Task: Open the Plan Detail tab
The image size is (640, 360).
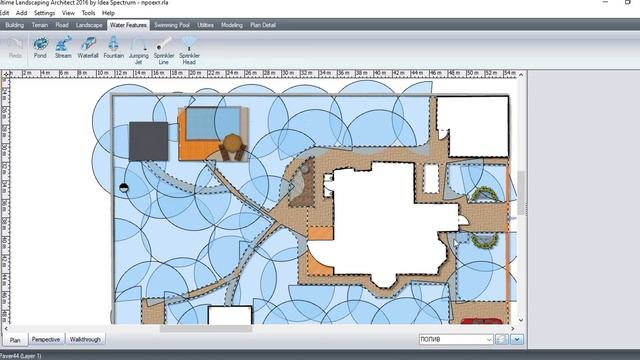Action: tap(263, 25)
